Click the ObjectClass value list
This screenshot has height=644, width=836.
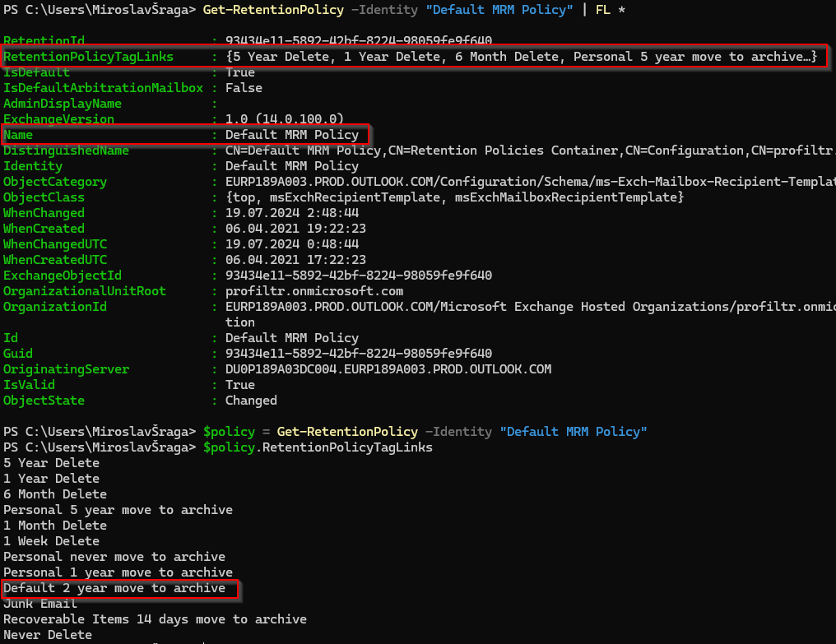pos(454,197)
